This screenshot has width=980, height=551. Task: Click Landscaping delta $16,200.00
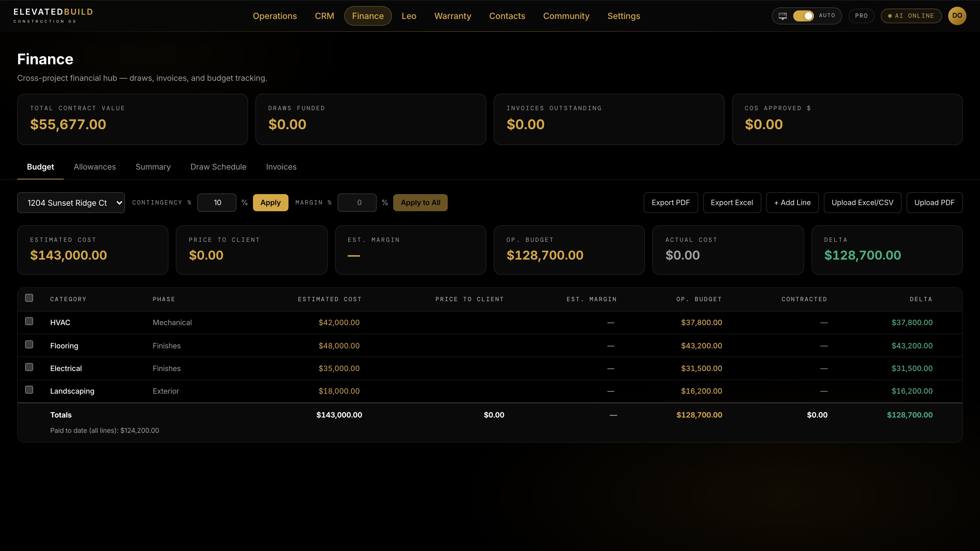click(912, 391)
